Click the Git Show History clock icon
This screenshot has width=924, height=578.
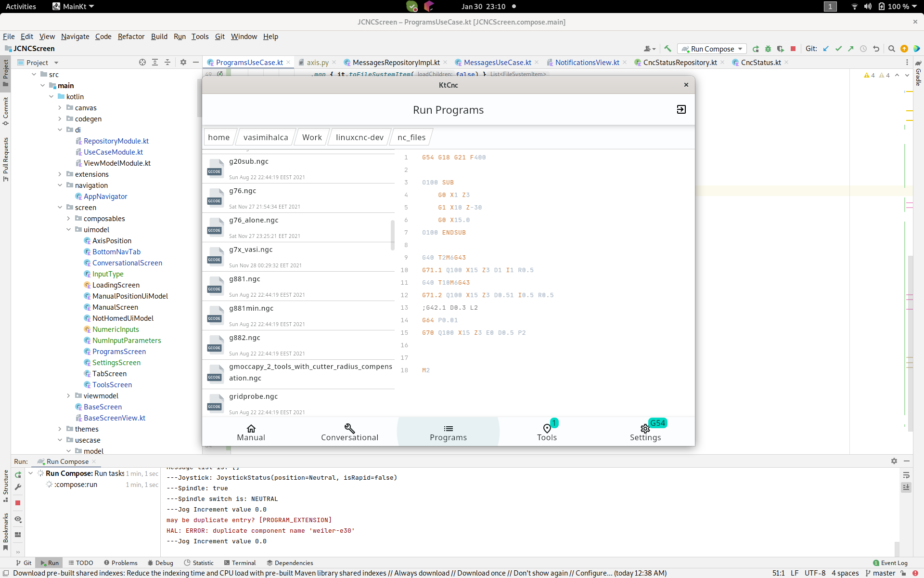863,49
